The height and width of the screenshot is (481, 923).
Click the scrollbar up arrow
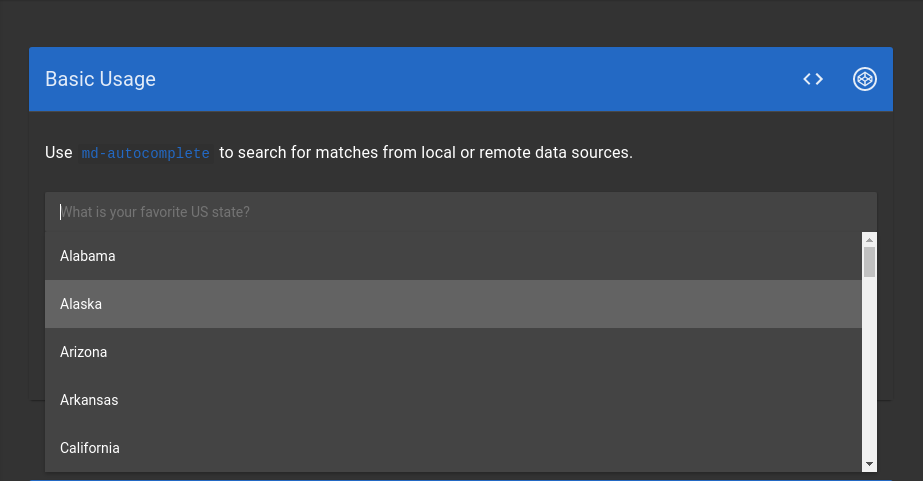[x=869, y=240]
